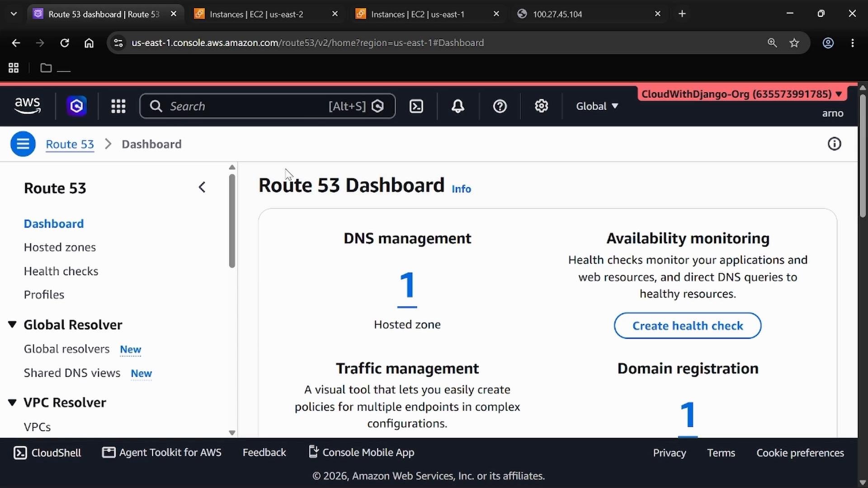Screen dimensions: 868x488
Task: Close the EC2 us-east-2 tab
Action: coord(335,14)
